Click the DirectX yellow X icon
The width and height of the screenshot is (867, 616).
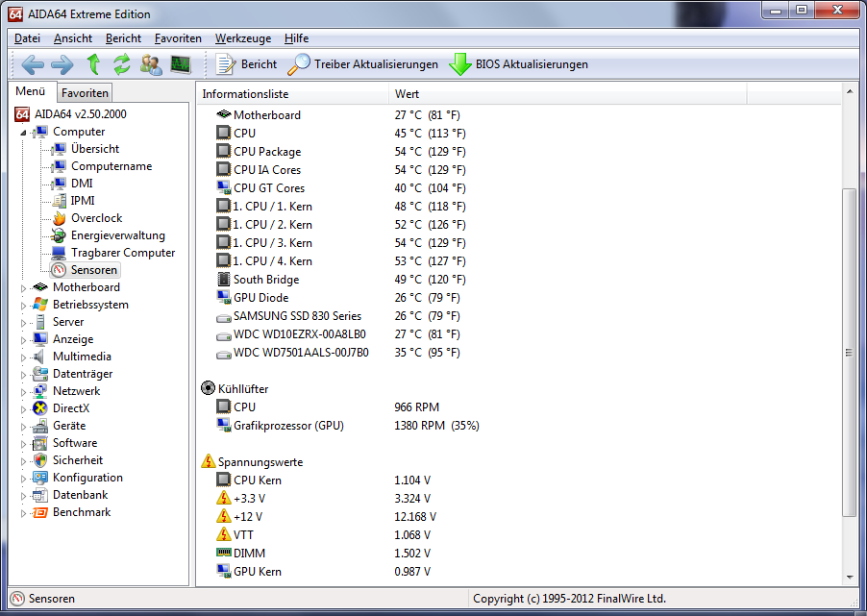pos(40,408)
